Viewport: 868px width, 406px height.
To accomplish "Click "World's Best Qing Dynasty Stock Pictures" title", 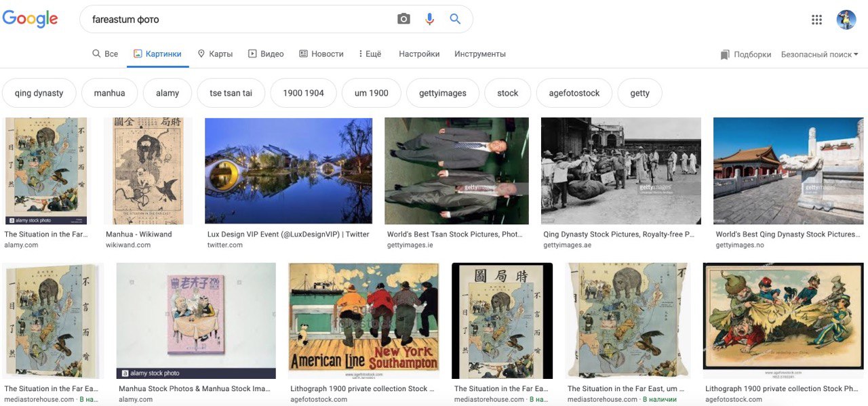I will coord(787,235).
